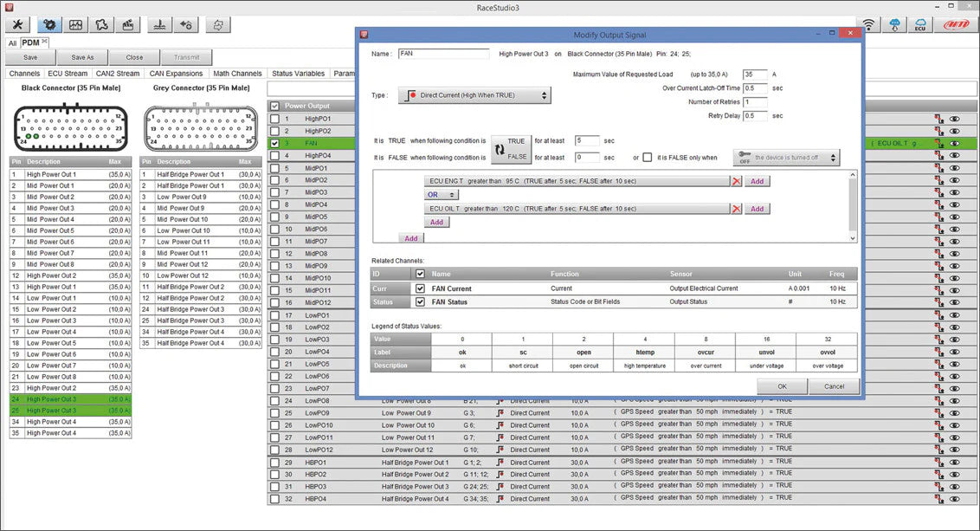Click the Save As button
This screenshot has height=531, width=980.
pyautogui.click(x=82, y=57)
